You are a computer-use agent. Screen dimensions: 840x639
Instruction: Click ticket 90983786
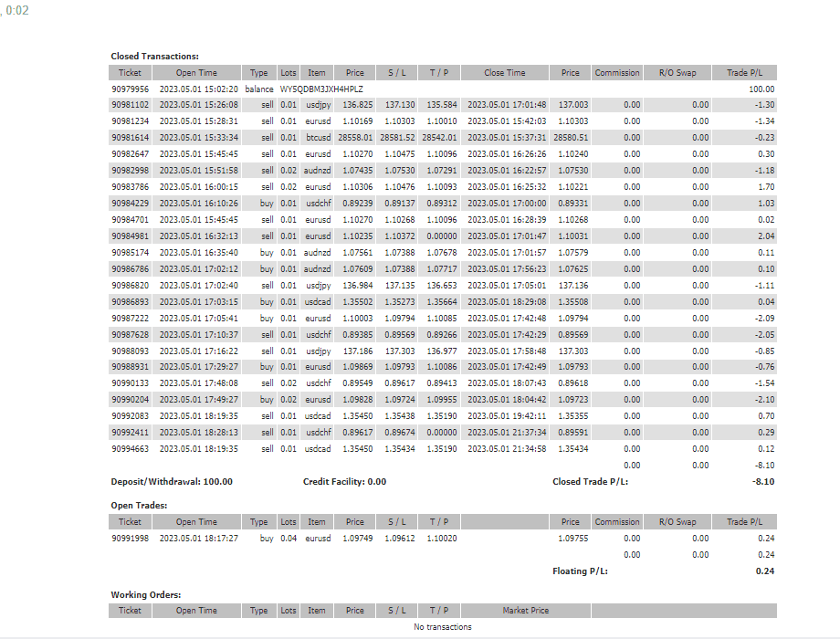point(131,187)
